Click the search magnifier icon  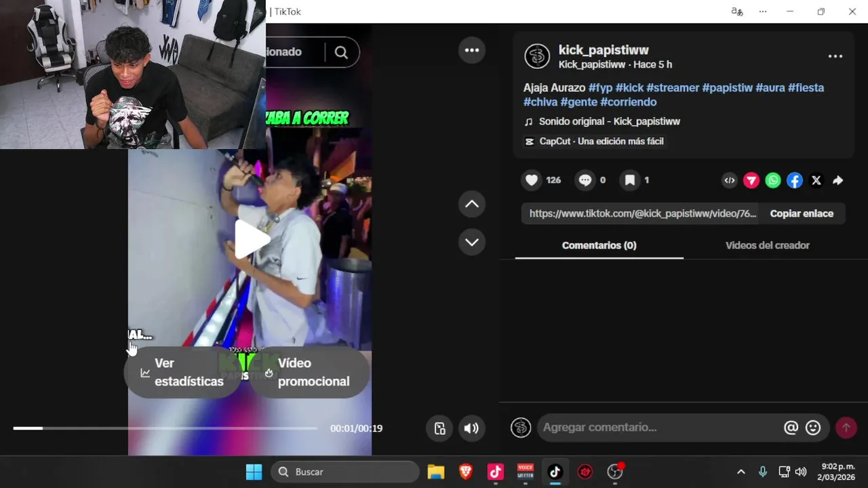tap(341, 52)
